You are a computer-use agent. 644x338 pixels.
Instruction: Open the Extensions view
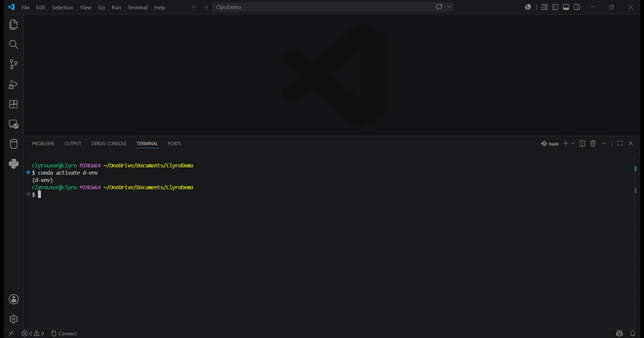[14, 104]
